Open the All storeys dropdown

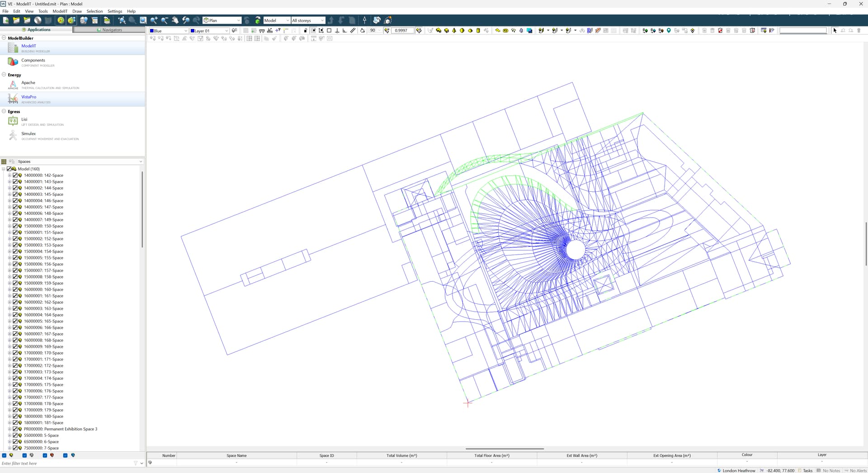click(x=308, y=20)
